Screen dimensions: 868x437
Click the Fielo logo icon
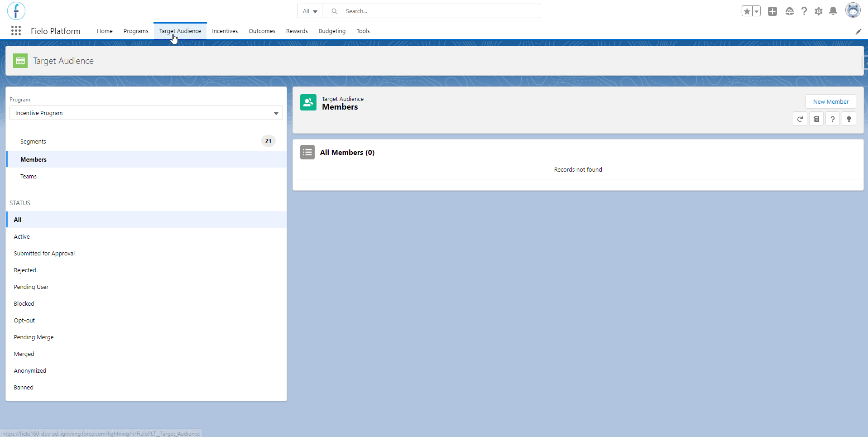click(16, 11)
